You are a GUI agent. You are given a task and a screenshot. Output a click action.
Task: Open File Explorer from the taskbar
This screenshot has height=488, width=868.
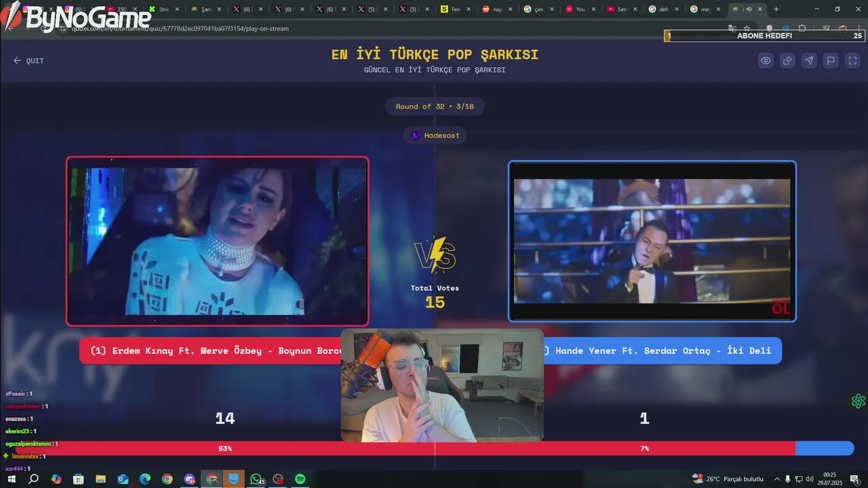click(x=100, y=479)
